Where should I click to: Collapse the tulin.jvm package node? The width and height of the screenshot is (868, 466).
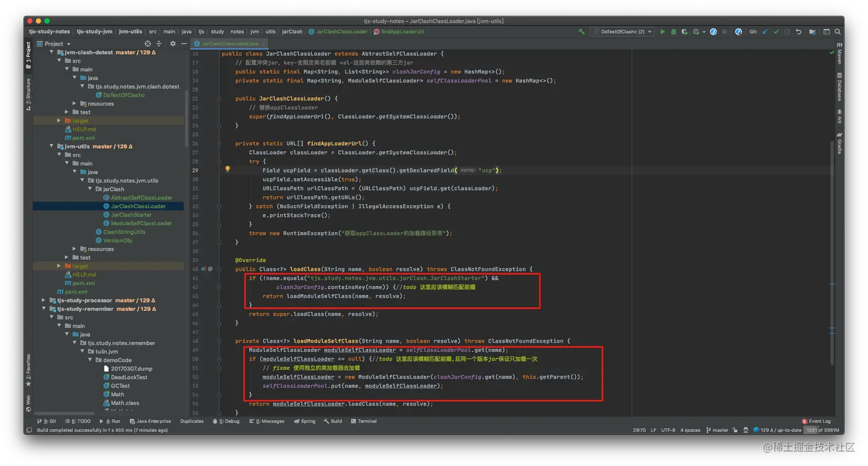83,351
